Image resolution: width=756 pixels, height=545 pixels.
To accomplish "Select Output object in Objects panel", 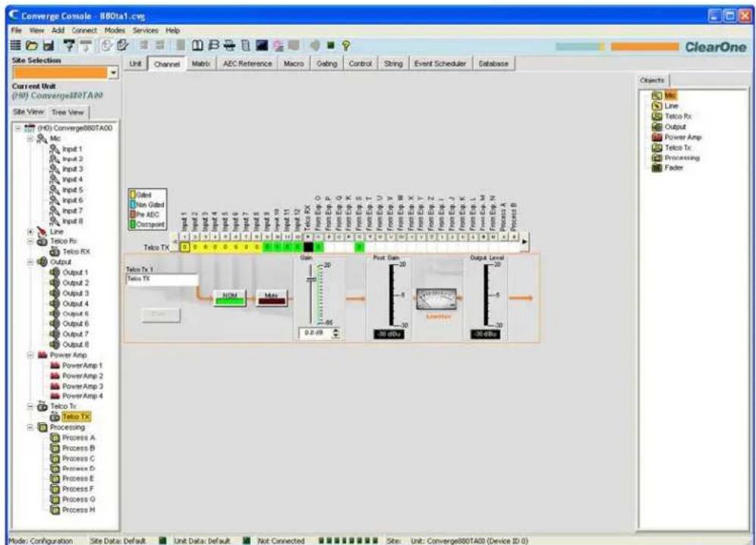I will tap(669, 127).
